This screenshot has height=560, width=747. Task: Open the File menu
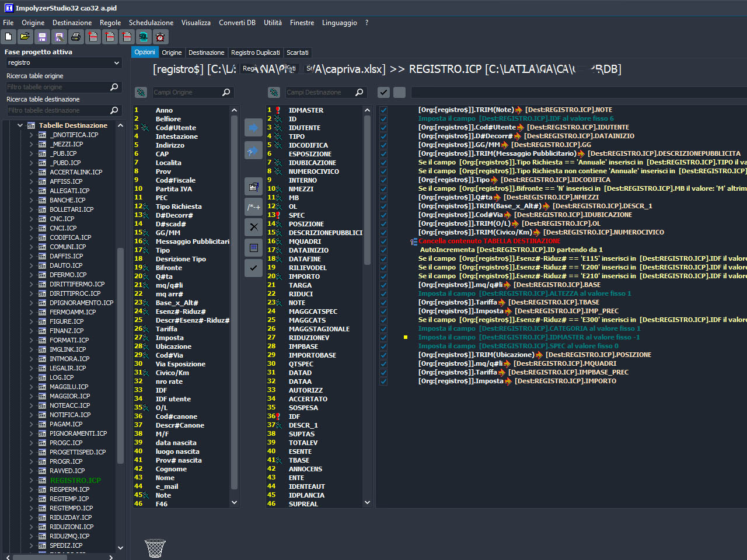[8, 23]
